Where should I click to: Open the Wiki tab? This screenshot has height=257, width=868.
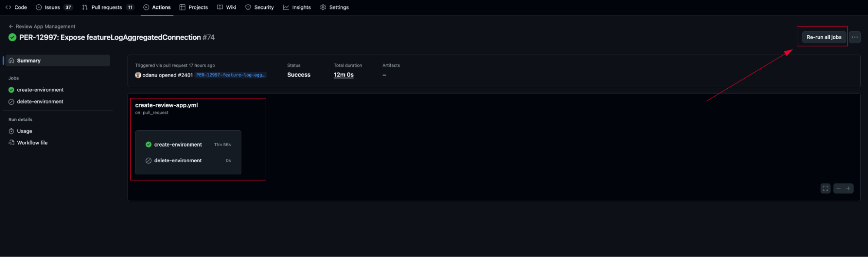(227, 7)
